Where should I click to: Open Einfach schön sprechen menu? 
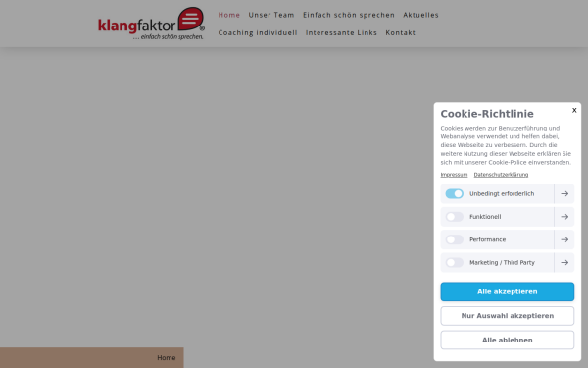349,15
